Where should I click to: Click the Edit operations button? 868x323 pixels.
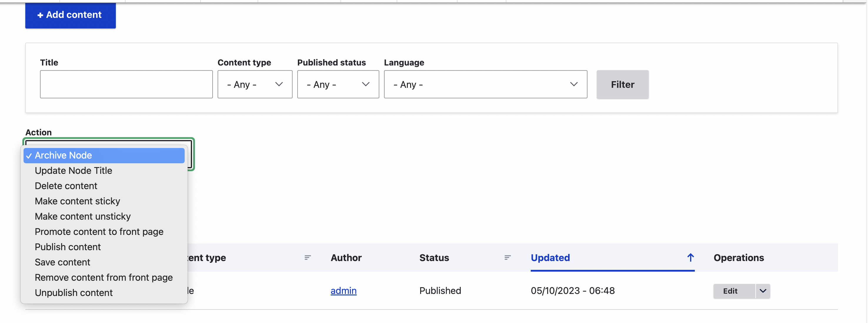(x=730, y=291)
